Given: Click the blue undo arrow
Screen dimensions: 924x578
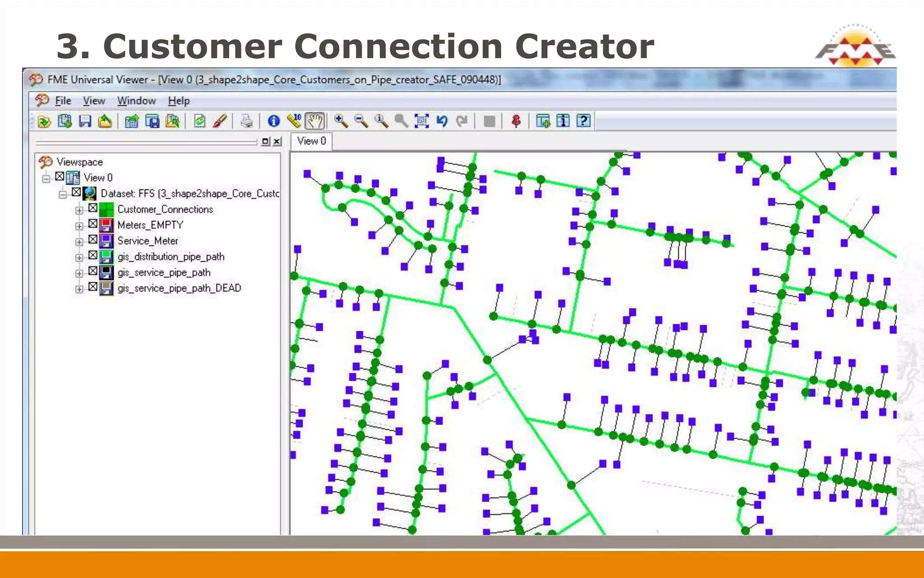Looking at the screenshot, I should [x=442, y=121].
